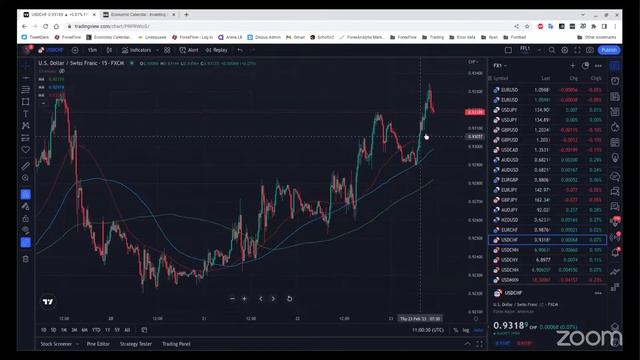Select the rectangle shapes tool
Image resolution: width=640 pixels, height=360 pixels.
point(26,102)
